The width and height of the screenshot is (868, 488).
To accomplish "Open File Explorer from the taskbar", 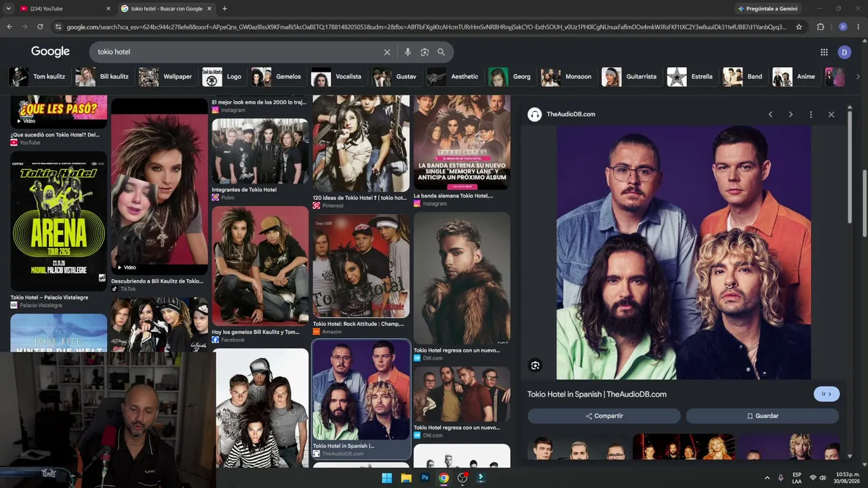I will point(406,478).
